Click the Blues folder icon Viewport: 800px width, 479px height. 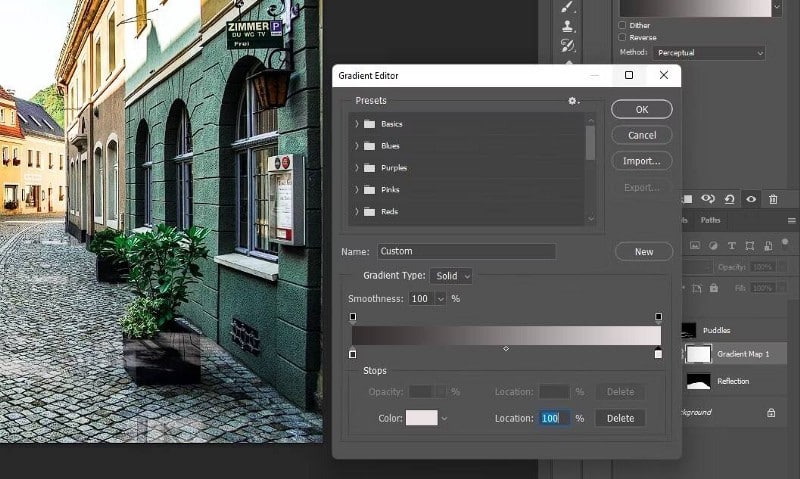click(x=369, y=146)
